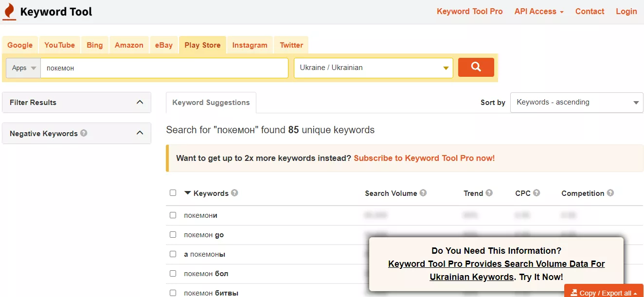Click help icon beside Search Volume header
Image resolution: width=644 pixels, height=297 pixels.
click(x=423, y=193)
